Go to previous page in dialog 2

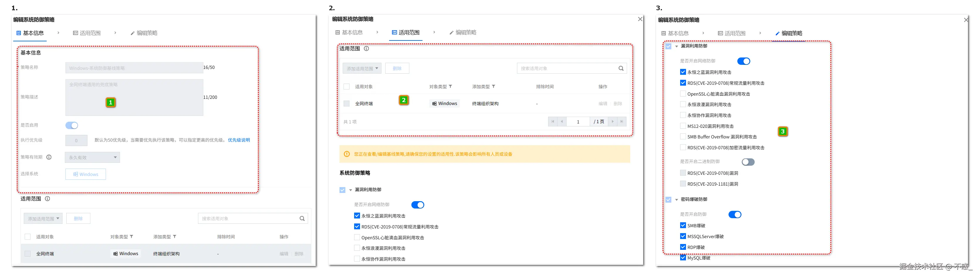click(x=562, y=122)
